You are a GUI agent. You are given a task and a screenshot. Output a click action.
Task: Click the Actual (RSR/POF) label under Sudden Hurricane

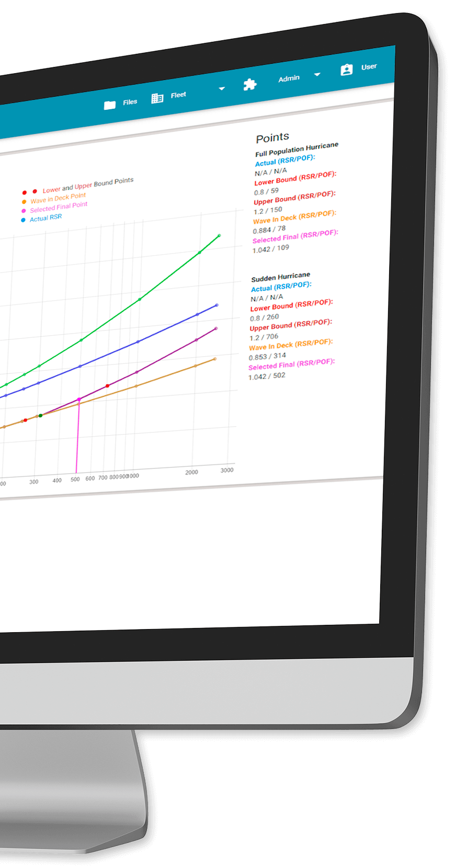point(281,287)
